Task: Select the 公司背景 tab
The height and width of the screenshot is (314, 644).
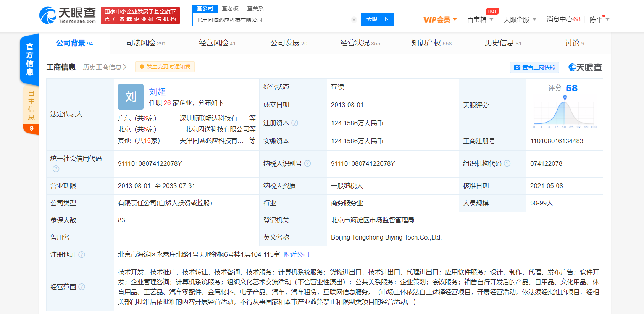Action: [74, 43]
